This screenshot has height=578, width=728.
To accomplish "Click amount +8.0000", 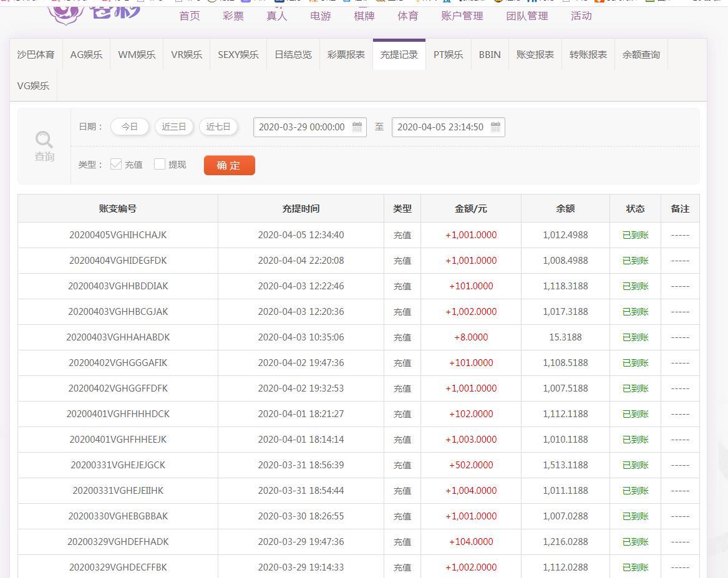I will coord(471,337).
